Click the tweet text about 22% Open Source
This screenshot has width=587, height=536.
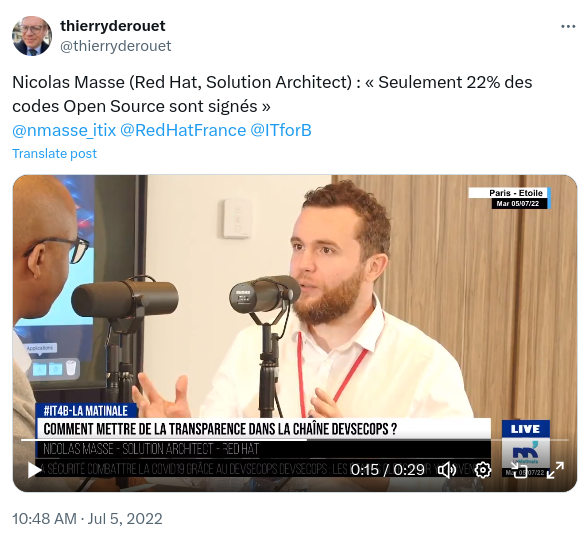(272, 94)
